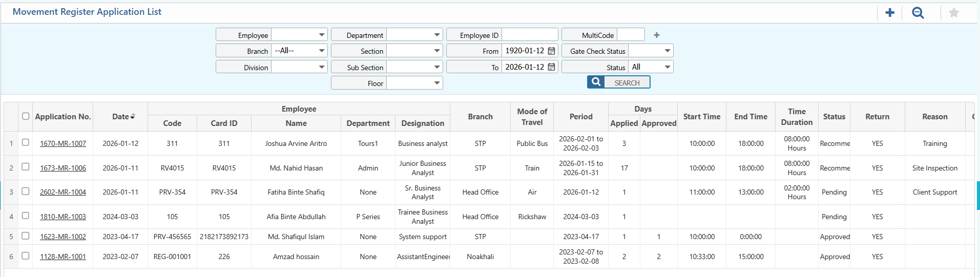
Task: Click the plus icon to add new application
Action: tap(890, 13)
